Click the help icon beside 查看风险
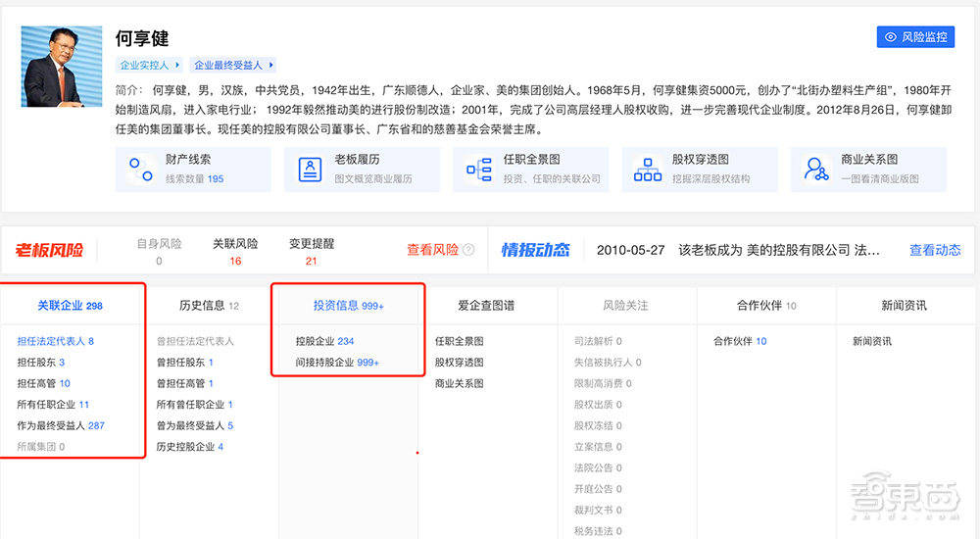This screenshot has height=539, width=980. (468, 250)
